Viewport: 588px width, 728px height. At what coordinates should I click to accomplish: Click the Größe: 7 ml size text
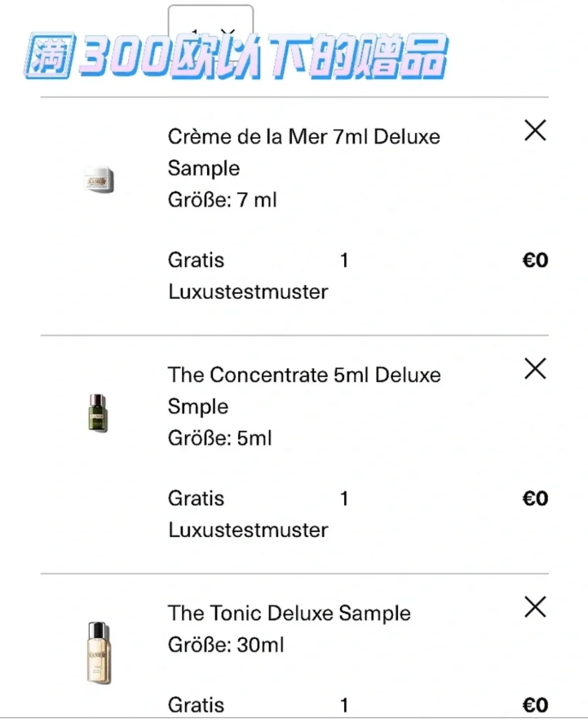point(223,200)
